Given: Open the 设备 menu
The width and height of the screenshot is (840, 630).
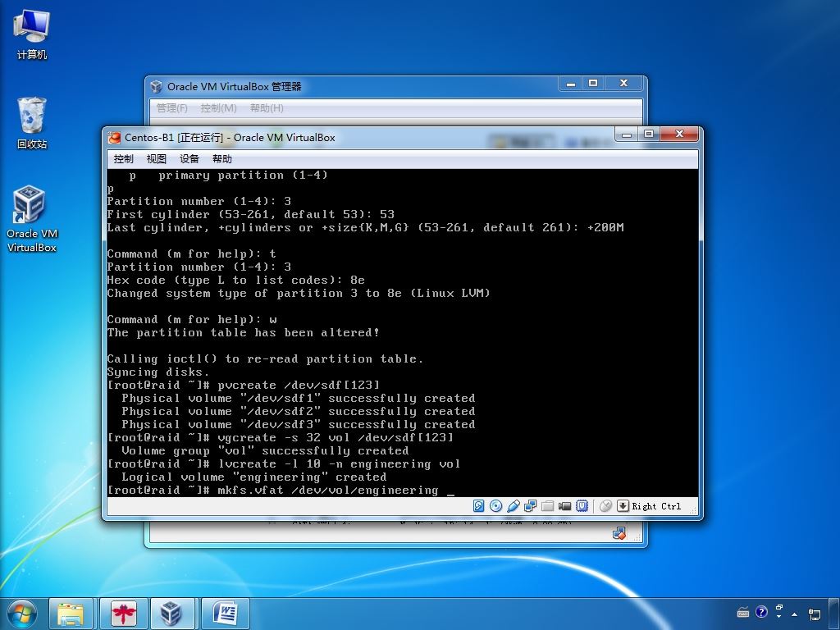Looking at the screenshot, I should [189, 158].
